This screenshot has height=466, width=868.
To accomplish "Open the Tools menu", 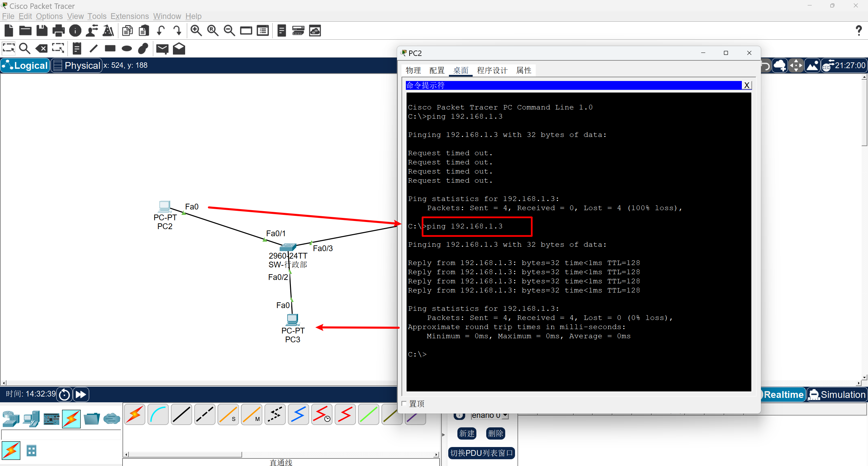I will pos(97,16).
